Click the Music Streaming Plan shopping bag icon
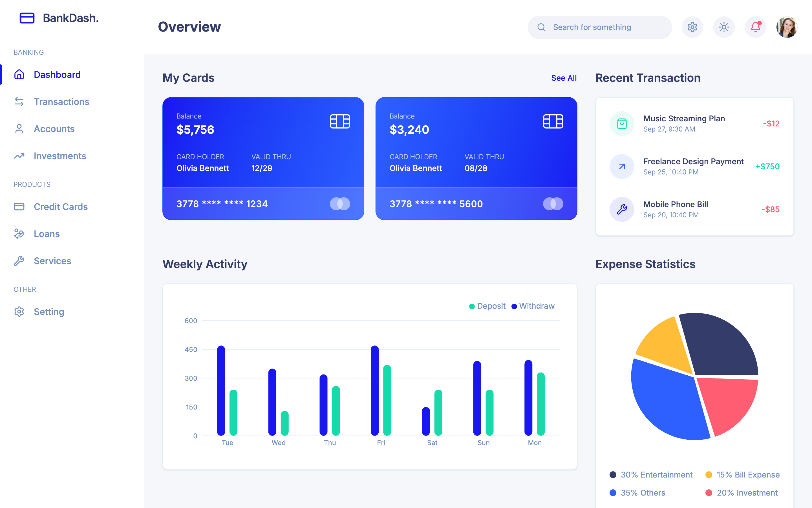The width and height of the screenshot is (812, 508). click(x=622, y=124)
